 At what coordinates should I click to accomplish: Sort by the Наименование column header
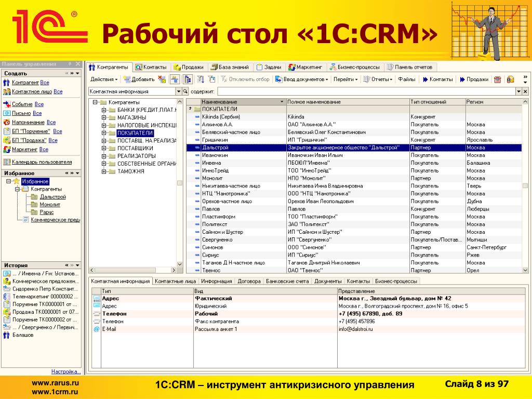pos(243,102)
